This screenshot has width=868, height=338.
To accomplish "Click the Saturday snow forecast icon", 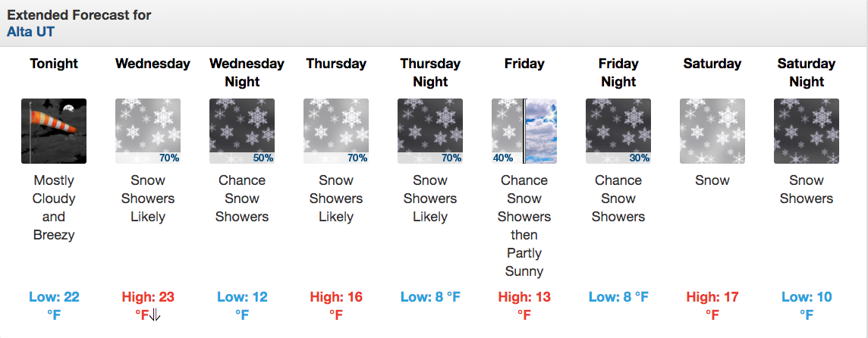I will pos(712,131).
